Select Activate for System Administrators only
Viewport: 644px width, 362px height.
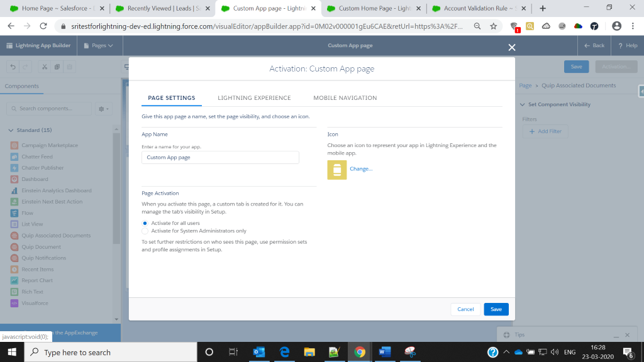(145, 231)
